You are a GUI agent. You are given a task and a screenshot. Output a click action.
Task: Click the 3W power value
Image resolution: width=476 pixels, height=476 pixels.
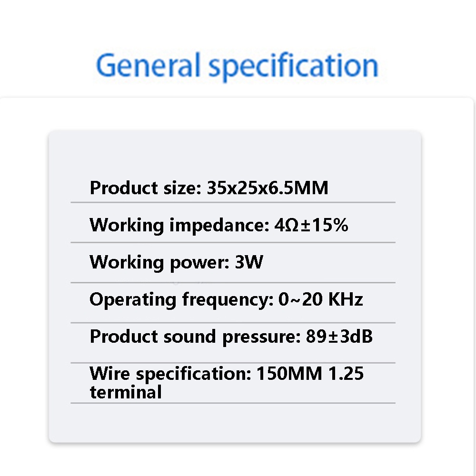point(249,262)
